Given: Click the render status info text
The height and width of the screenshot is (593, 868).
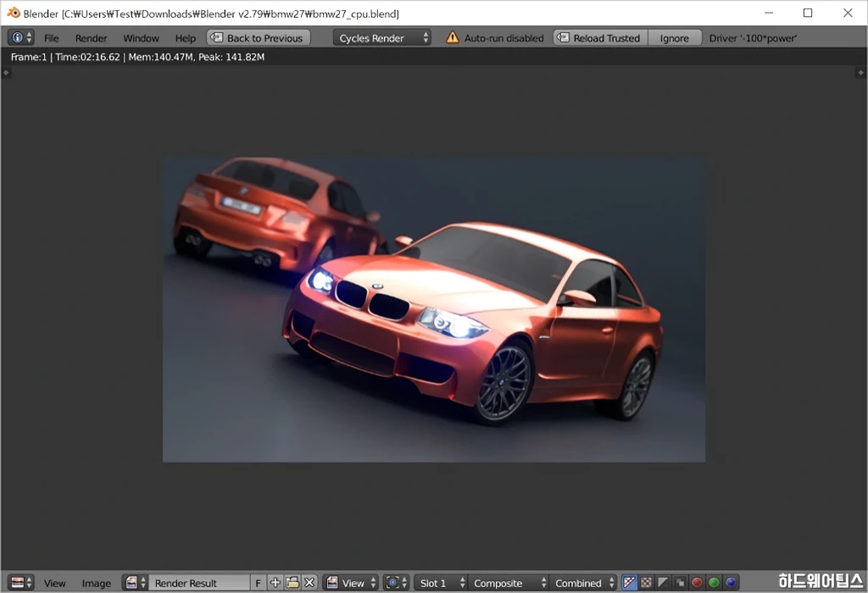Looking at the screenshot, I should point(137,57).
